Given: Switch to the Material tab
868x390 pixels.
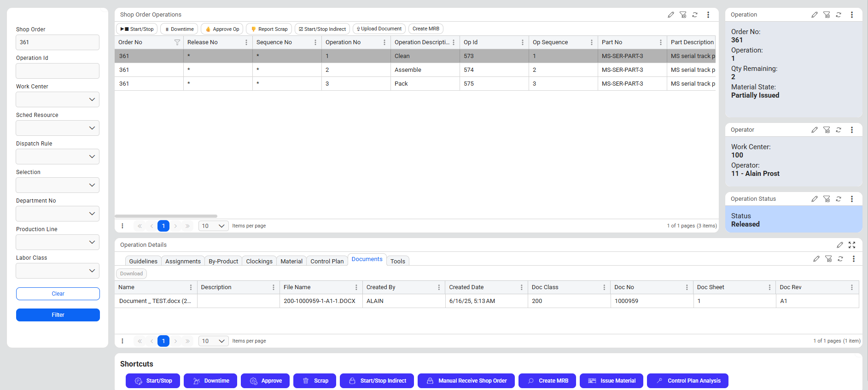Looking at the screenshot, I should (x=291, y=261).
